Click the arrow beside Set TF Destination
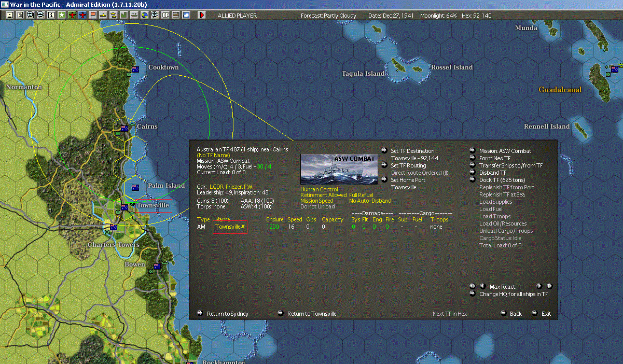Viewport: 623px width, 364px height. [x=383, y=151]
